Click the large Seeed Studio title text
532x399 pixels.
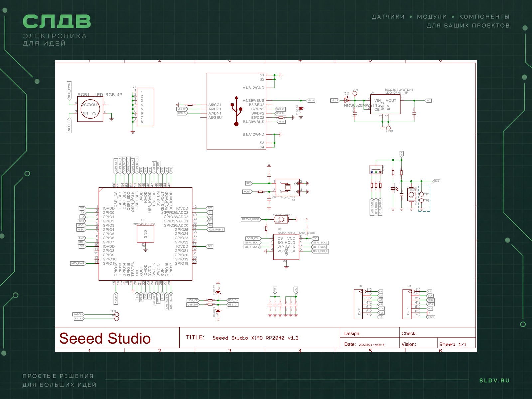(x=105, y=338)
